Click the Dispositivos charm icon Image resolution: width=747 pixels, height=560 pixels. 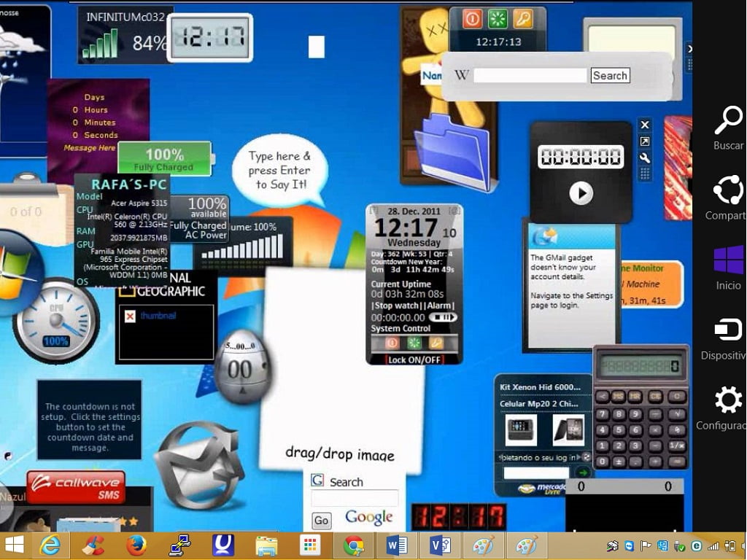point(728,330)
